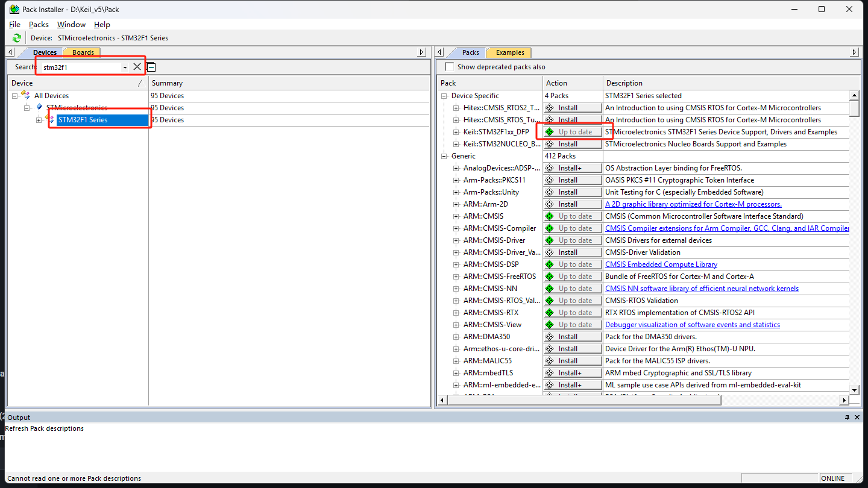Image resolution: width=868 pixels, height=488 pixels.
Task: Install the Hitex::CMSIS_RTOS2_T... pack
Action: pos(573,108)
